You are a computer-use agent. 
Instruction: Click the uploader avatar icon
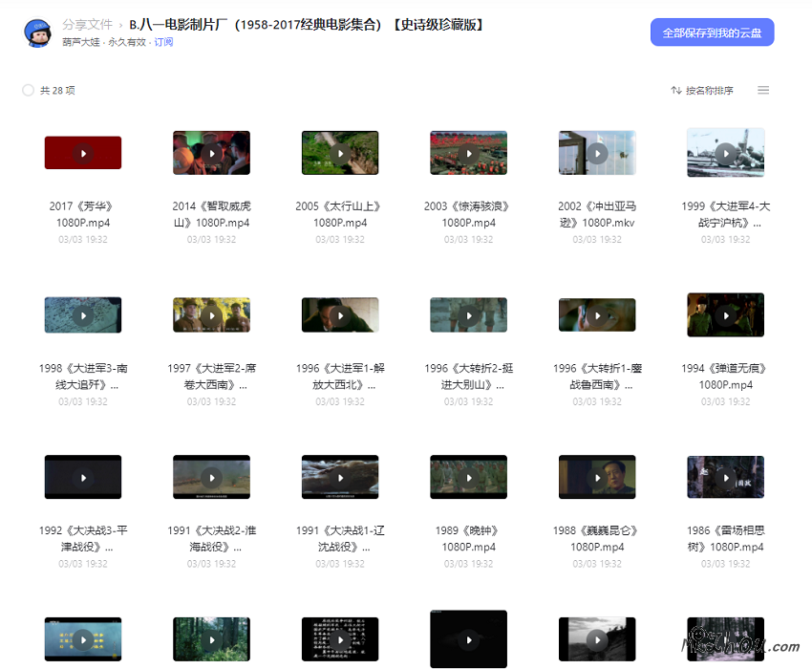[38, 32]
